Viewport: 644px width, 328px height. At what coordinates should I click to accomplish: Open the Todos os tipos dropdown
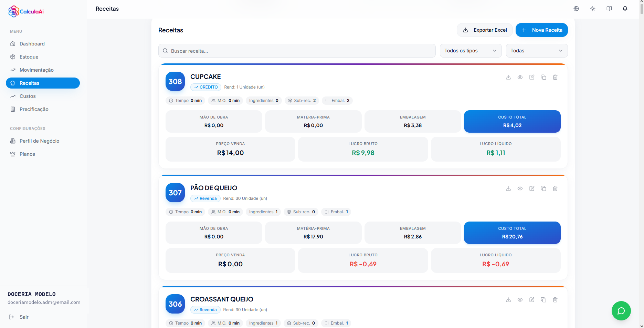coord(471,51)
